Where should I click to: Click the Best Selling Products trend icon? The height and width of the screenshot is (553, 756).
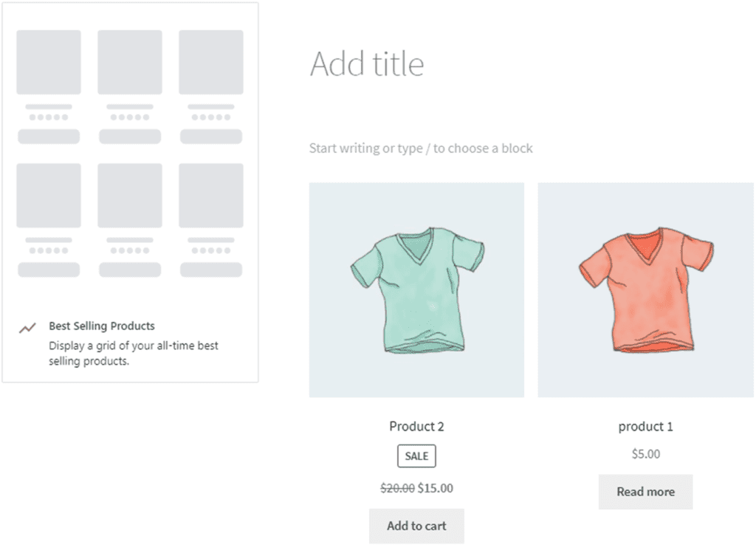coord(27,328)
